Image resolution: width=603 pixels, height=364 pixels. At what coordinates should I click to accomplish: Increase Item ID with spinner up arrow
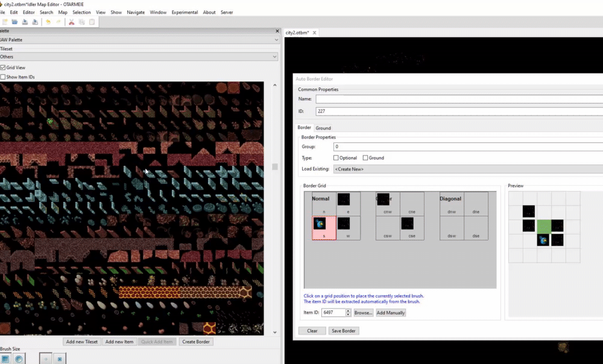click(348, 310)
